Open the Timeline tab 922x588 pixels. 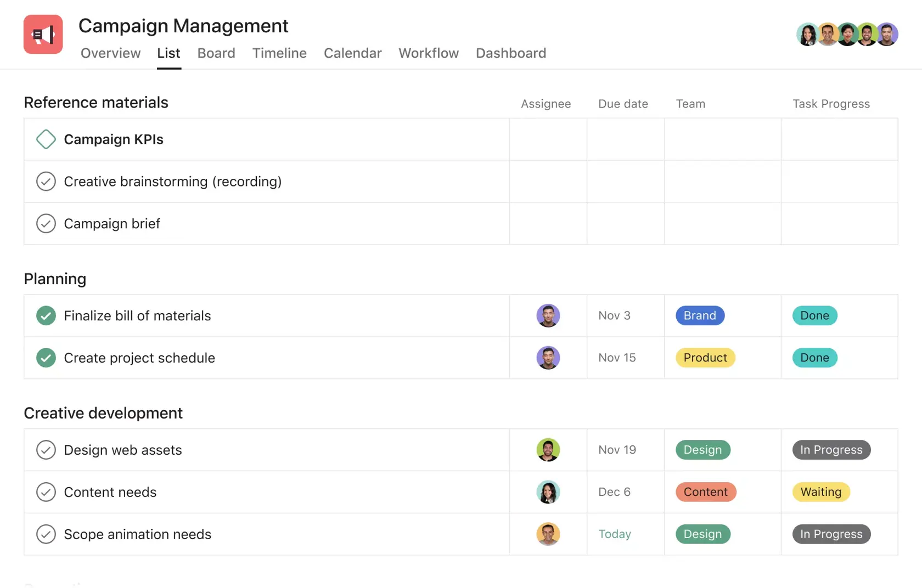tap(279, 53)
